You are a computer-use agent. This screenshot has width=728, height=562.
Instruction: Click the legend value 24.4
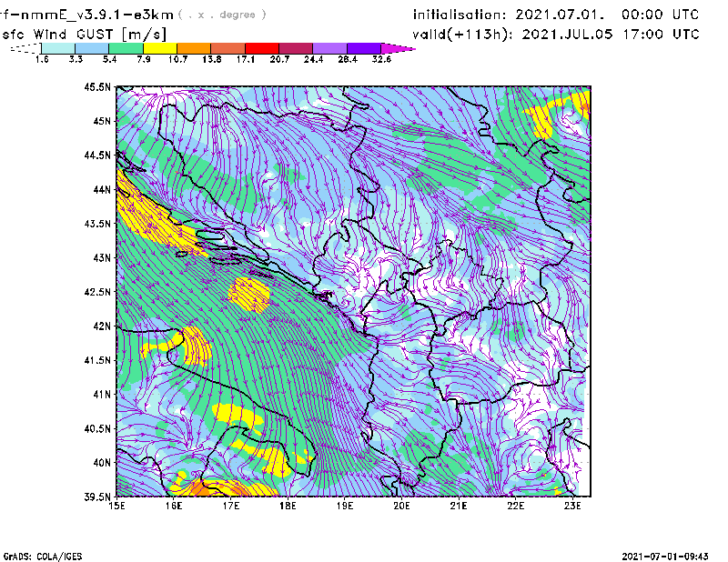[313, 59]
